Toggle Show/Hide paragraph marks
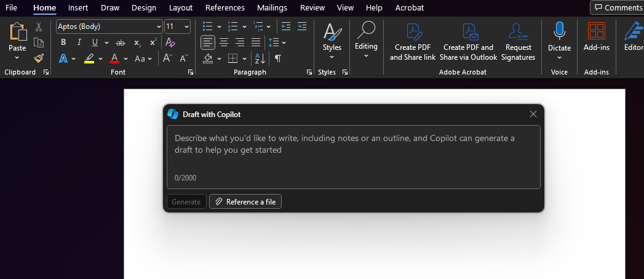Screen dimensions: 644x279 click(x=278, y=59)
